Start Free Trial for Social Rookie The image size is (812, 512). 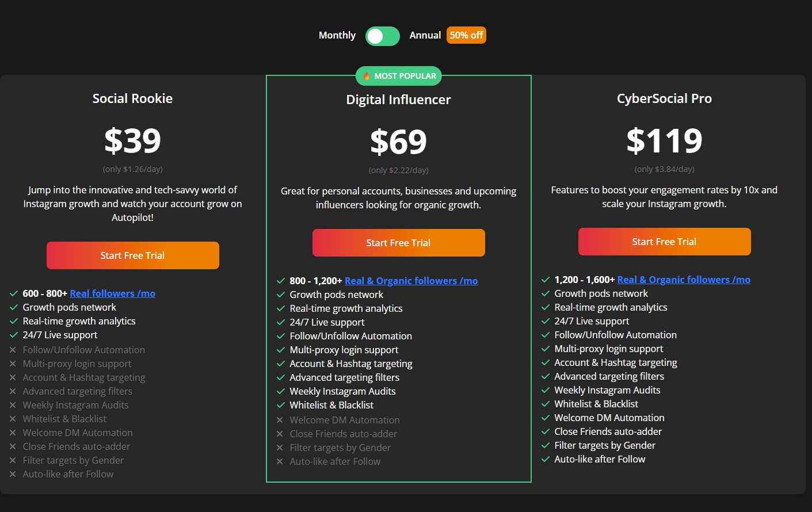click(x=133, y=255)
